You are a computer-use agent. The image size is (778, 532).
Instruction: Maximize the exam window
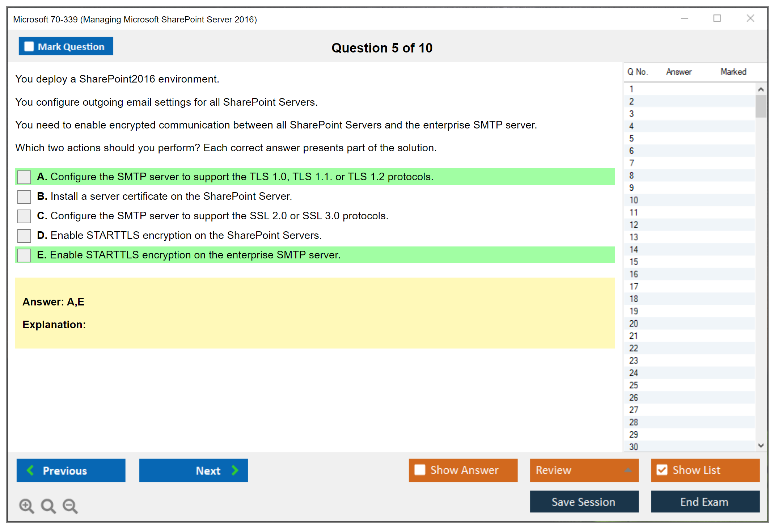point(717,18)
